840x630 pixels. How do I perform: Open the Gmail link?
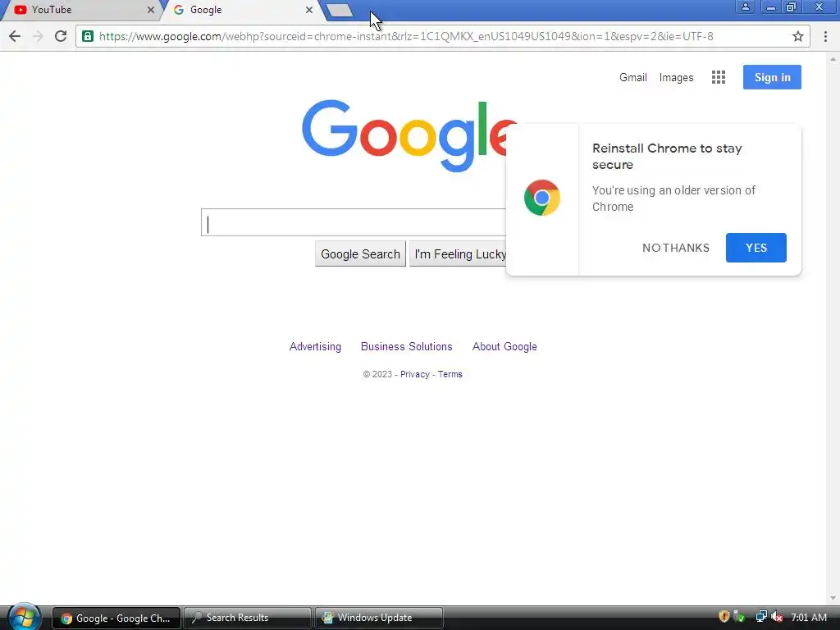(x=633, y=77)
